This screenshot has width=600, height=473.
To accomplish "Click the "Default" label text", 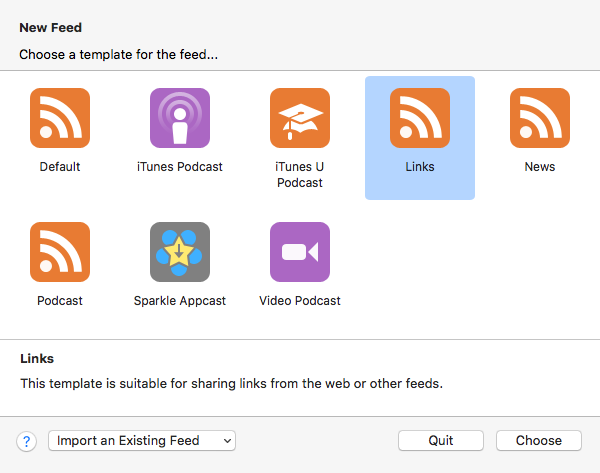I will pos(60,167).
